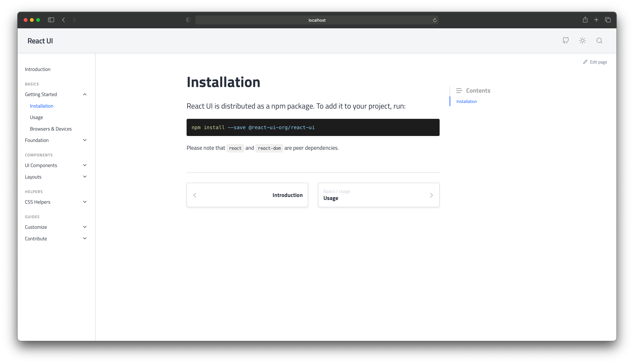This screenshot has height=364, width=634.
Task: Go to previous page Introduction
Action: click(247, 195)
